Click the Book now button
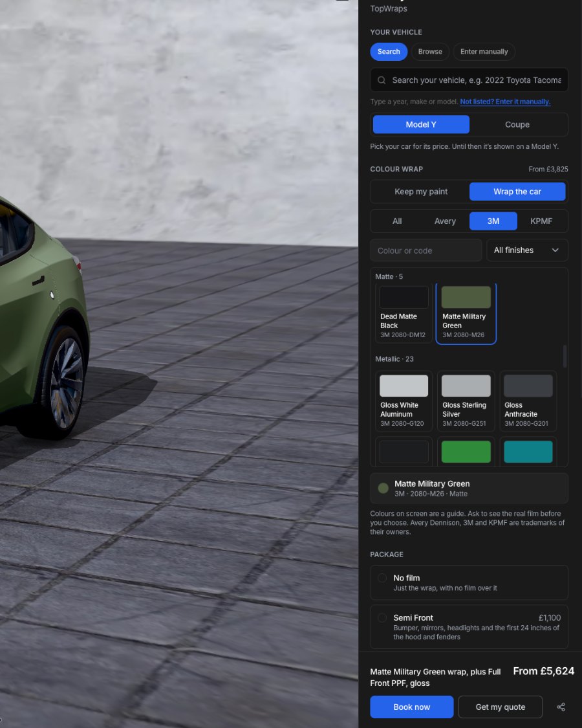 click(412, 707)
